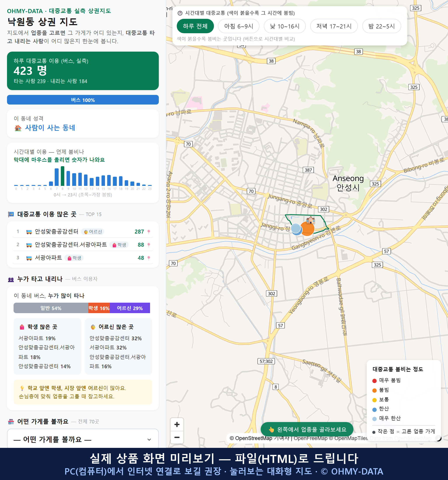448x480 pixels.
Task: Switch to 아침 6~9시 time filter
Action: (x=239, y=26)
